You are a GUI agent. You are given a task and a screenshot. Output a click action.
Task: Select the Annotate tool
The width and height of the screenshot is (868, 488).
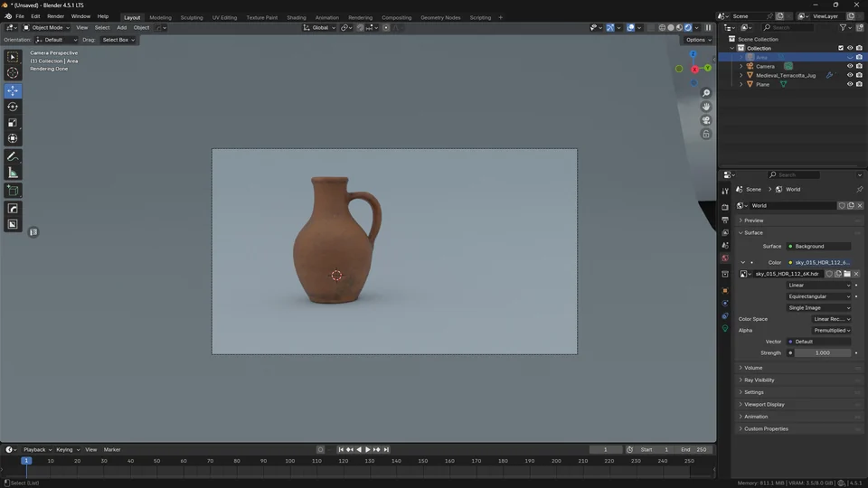pos(13,157)
